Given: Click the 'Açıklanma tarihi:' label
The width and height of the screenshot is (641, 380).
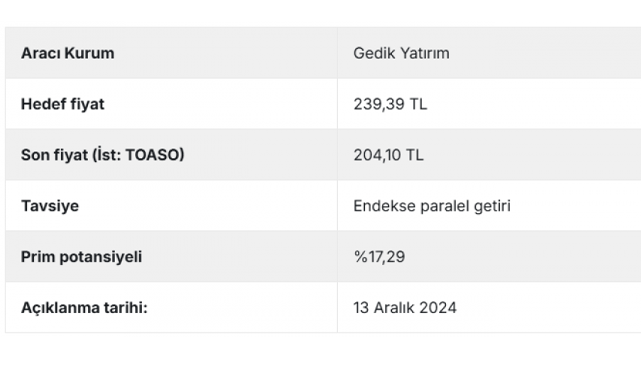Looking at the screenshot, I should coord(84,308).
